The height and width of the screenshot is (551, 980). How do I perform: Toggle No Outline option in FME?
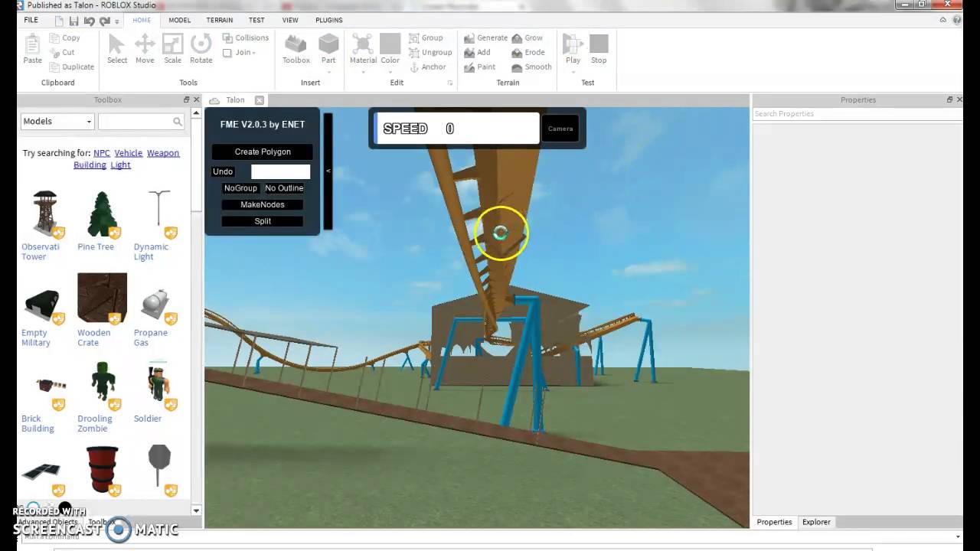pos(284,188)
